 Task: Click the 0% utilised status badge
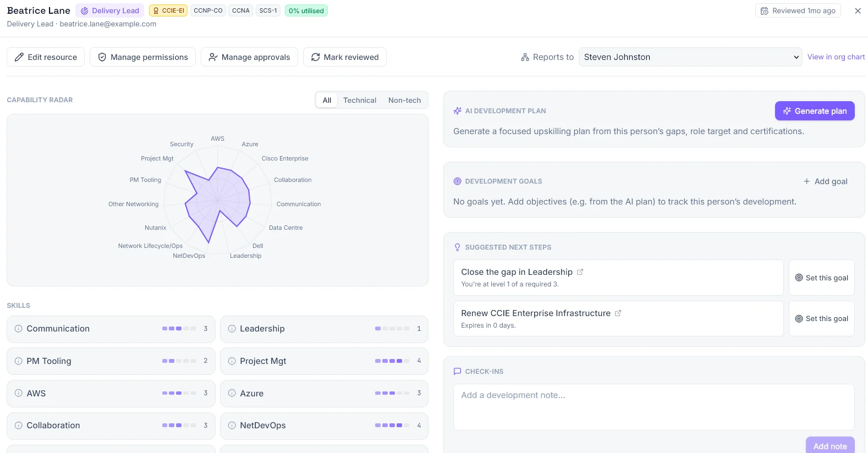[306, 11]
